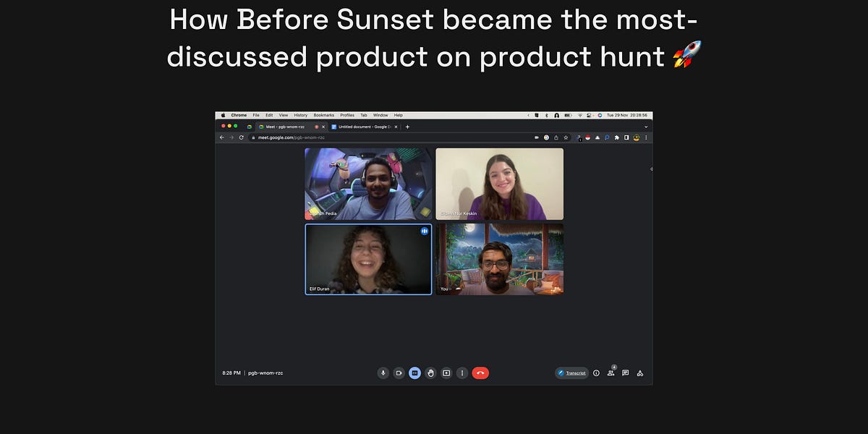The image size is (868, 434).
Task: Open a new browser tab with the plus button
Action: tap(407, 126)
